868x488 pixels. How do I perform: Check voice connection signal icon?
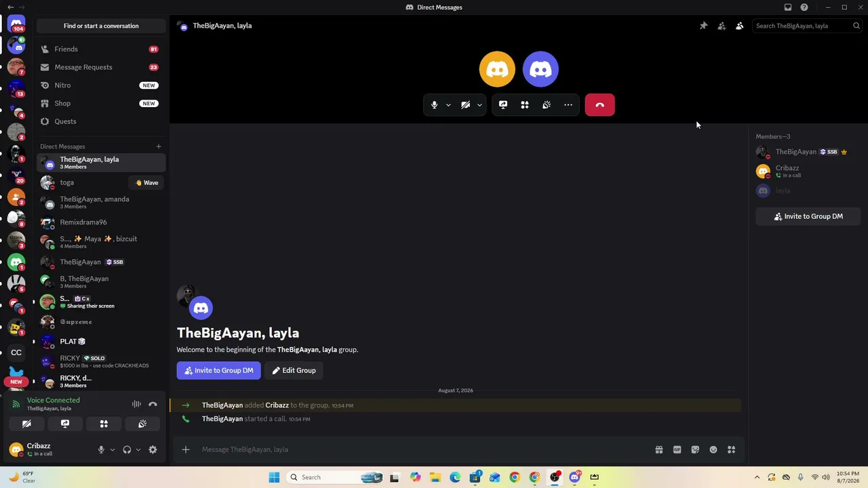click(16, 405)
